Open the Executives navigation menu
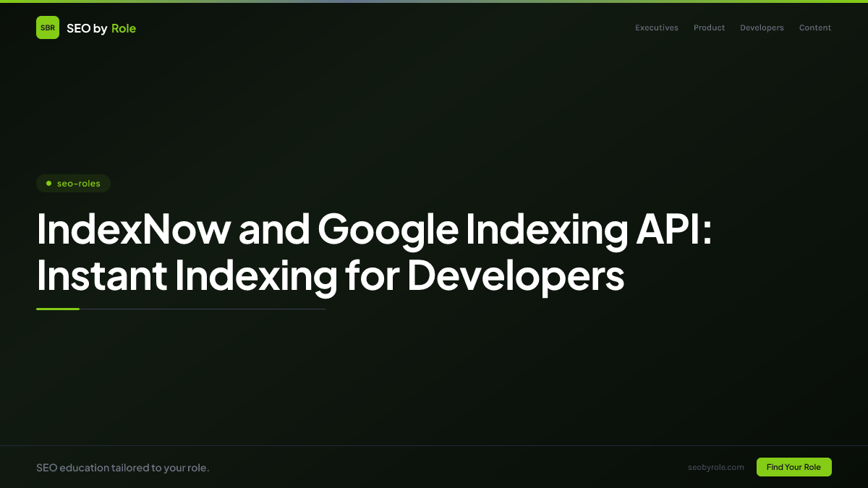The width and height of the screenshot is (868, 488). point(657,27)
